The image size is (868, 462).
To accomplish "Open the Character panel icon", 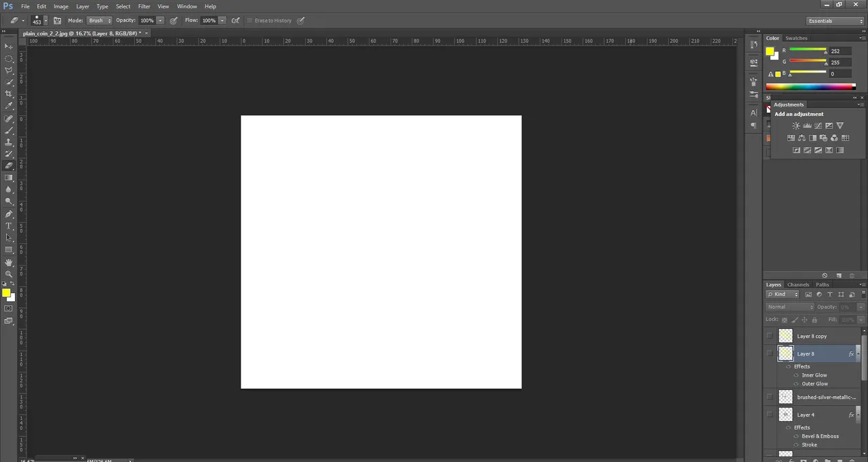I will pyautogui.click(x=753, y=113).
